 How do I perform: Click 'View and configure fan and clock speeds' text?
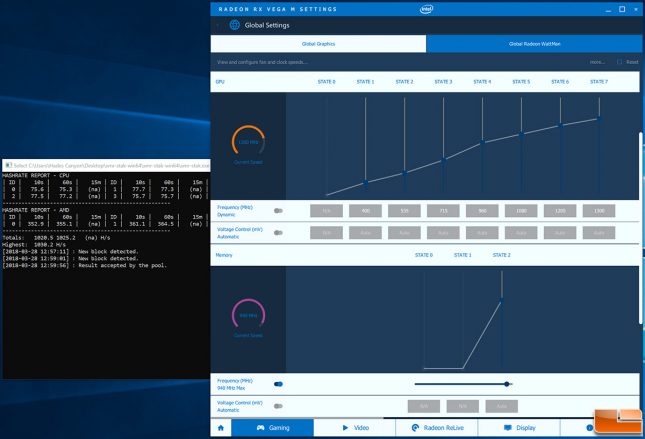click(x=262, y=62)
